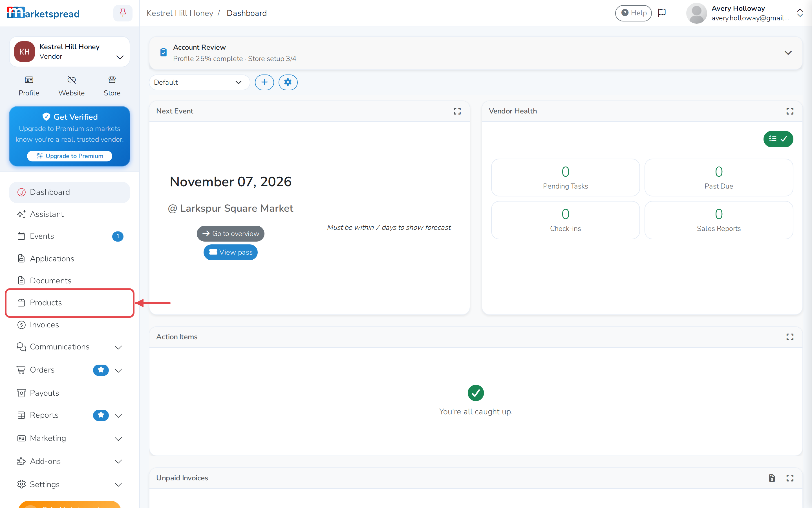Click Upgrade to Premium button
The width and height of the screenshot is (812, 508).
[69, 156]
